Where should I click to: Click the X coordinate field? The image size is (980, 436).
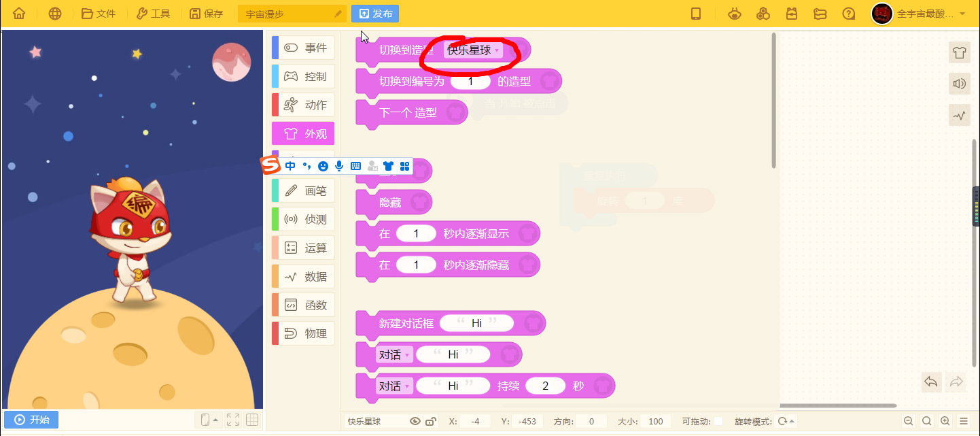[475, 422]
